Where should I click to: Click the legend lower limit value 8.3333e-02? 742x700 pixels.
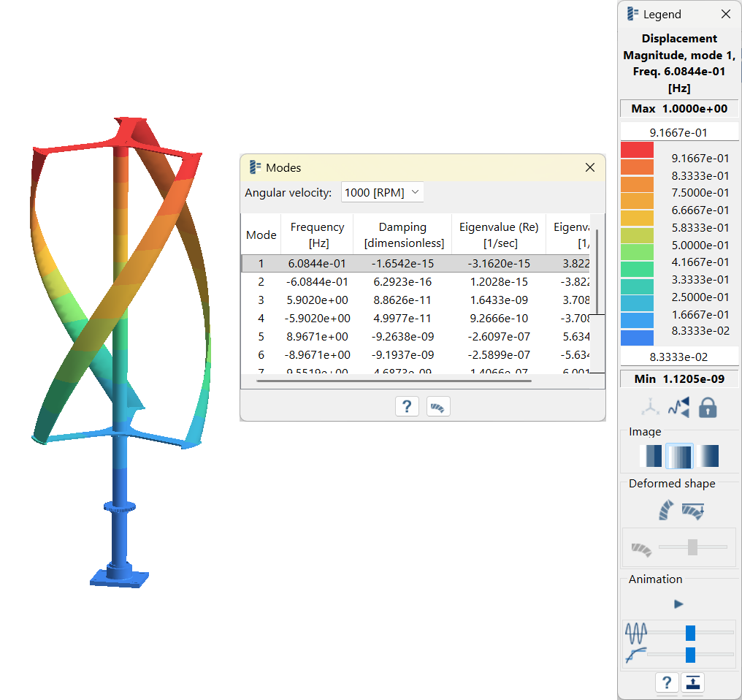pos(679,357)
